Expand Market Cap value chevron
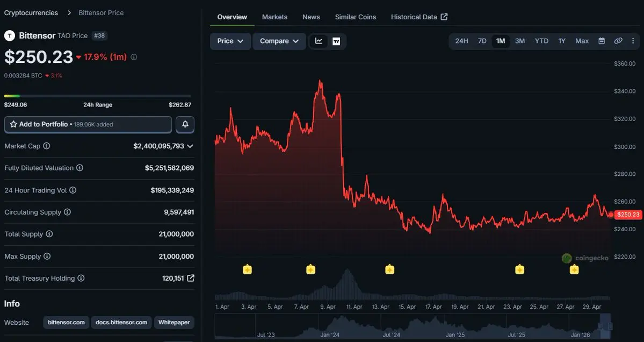This screenshot has width=644, height=342. (x=190, y=146)
